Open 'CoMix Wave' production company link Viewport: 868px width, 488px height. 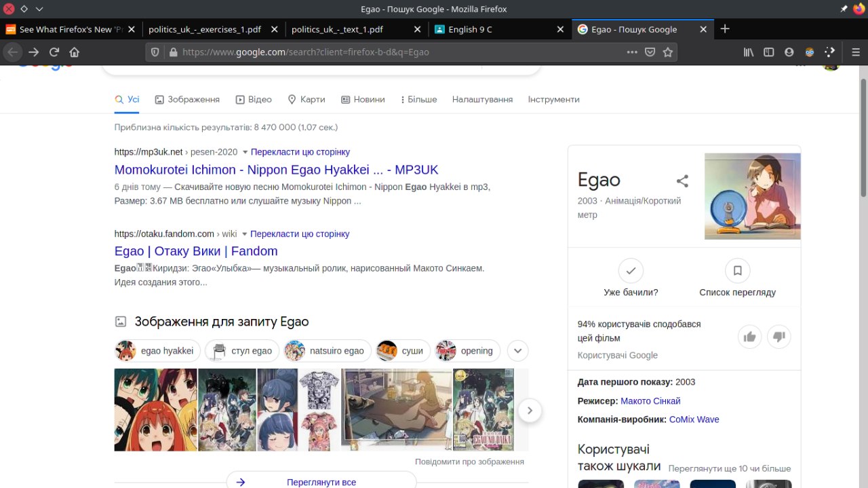694,419
